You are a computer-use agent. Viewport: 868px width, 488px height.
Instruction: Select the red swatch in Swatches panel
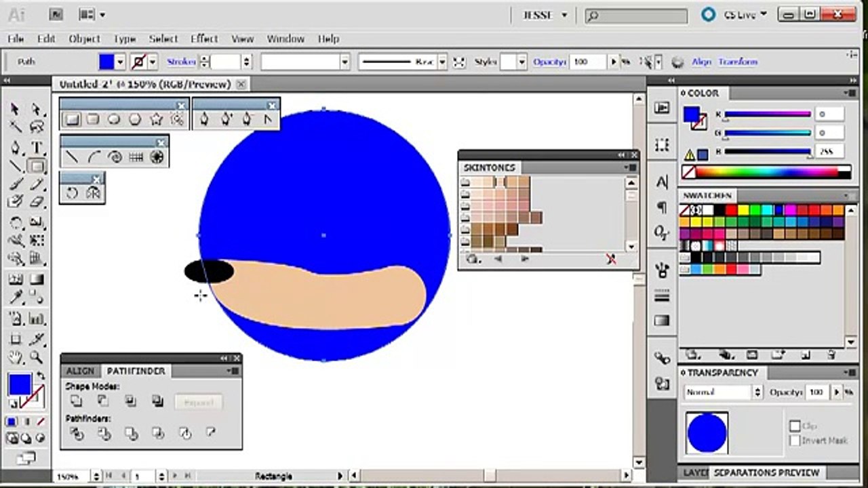[x=730, y=211]
